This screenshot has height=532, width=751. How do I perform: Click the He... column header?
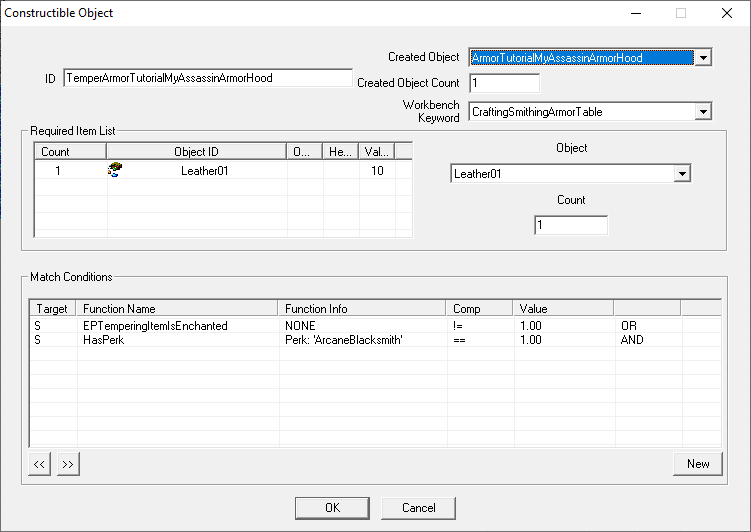(341, 151)
